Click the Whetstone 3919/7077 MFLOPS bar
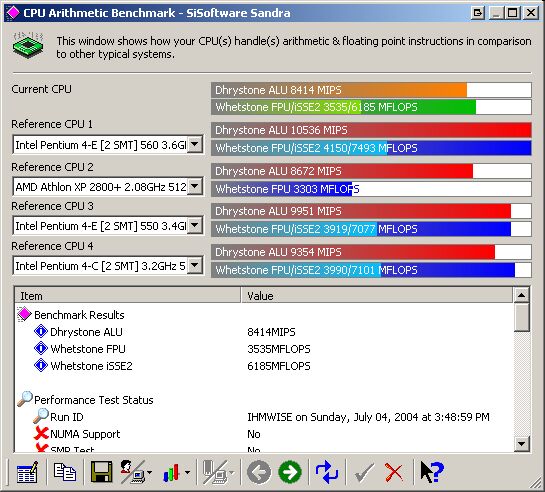 pos(371,229)
